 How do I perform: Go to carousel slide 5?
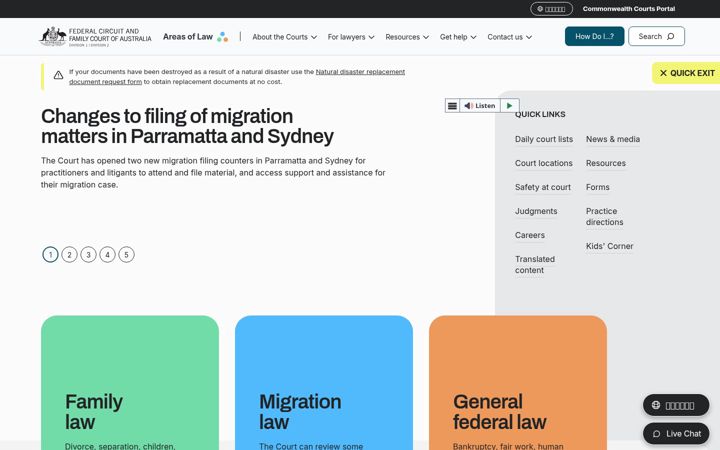[x=126, y=254]
